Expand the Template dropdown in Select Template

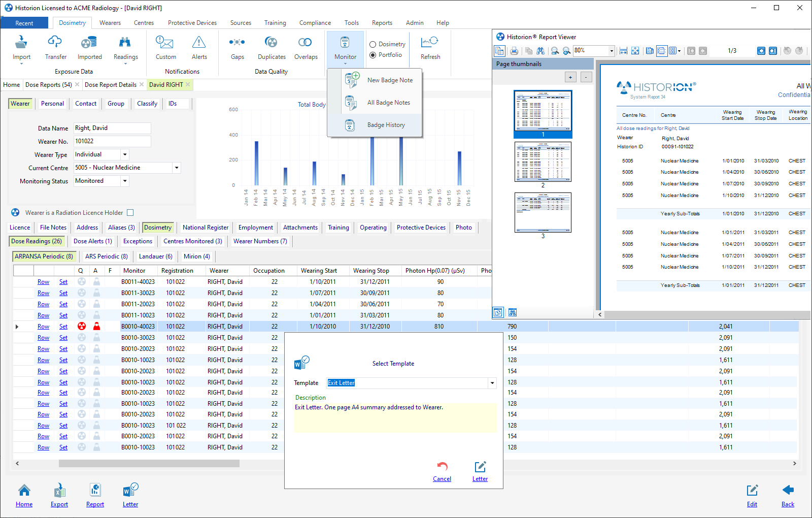492,383
